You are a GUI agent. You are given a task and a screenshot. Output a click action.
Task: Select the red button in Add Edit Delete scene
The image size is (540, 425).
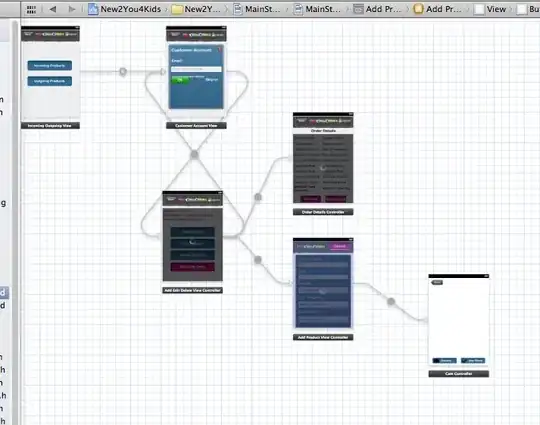tap(193, 267)
